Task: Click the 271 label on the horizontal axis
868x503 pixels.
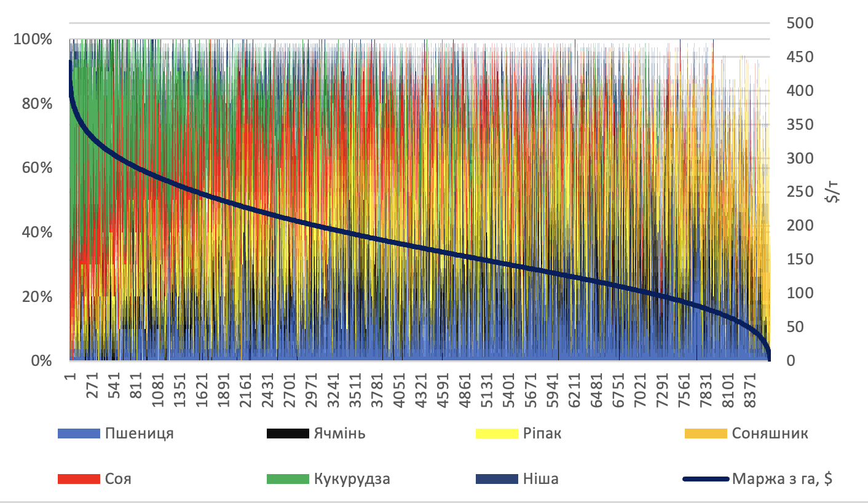Action: pos(92,386)
